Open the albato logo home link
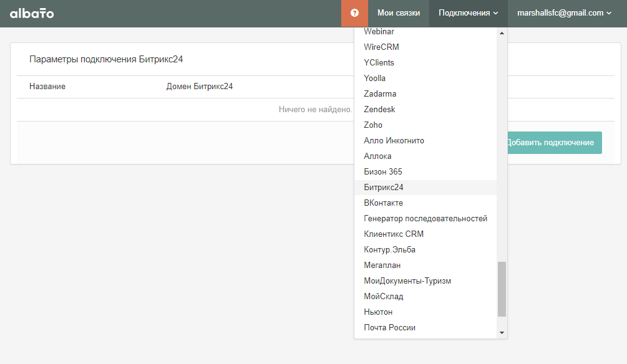627x364 pixels. (32, 13)
